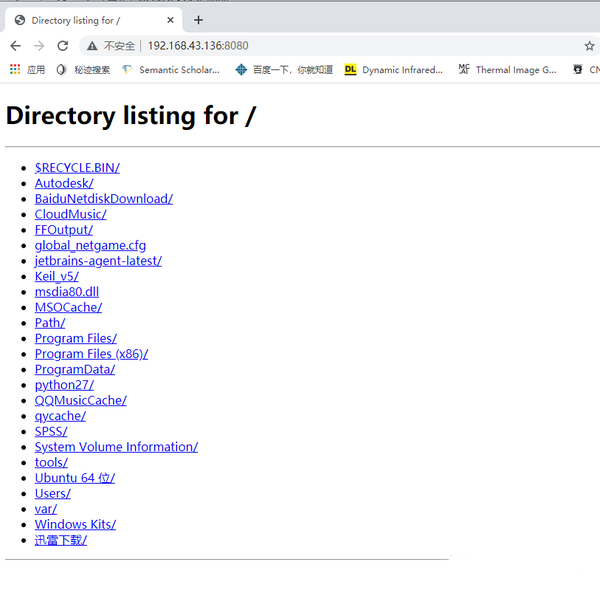
Task: Open the ProgramData/ folder link
Action: (75, 369)
